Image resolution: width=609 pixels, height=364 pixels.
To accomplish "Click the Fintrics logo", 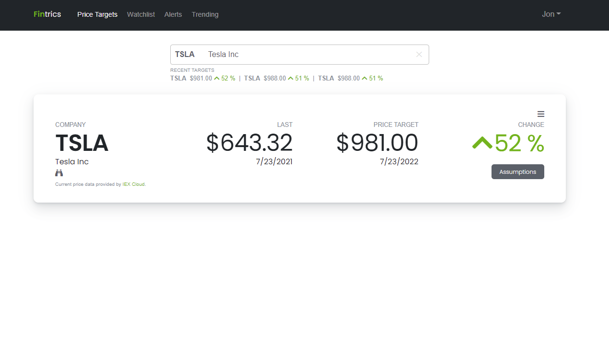I will point(47,14).
